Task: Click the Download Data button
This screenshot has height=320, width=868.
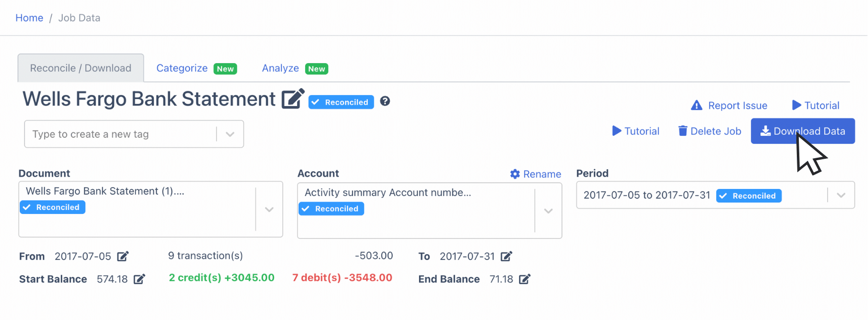Action: click(803, 131)
